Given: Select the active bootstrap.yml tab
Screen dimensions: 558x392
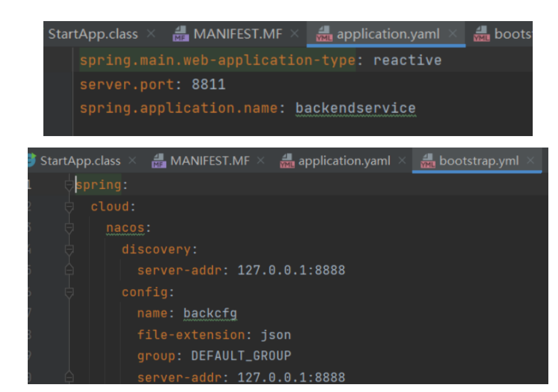Looking at the screenshot, I should [478, 161].
